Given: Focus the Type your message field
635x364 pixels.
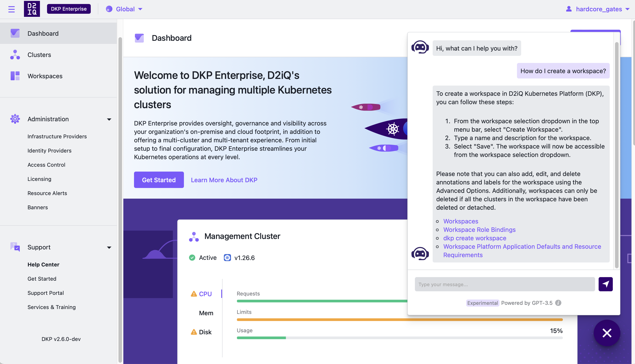Looking at the screenshot, I should [x=505, y=284].
